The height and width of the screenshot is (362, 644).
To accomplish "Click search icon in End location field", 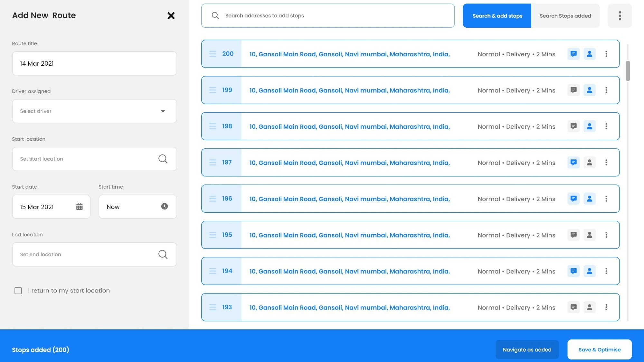I will (x=163, y=255).
